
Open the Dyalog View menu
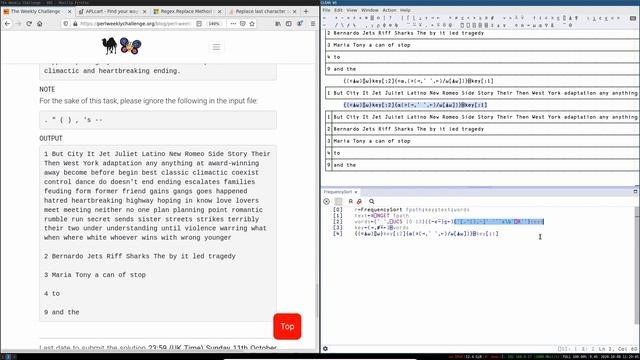point(351,10)
